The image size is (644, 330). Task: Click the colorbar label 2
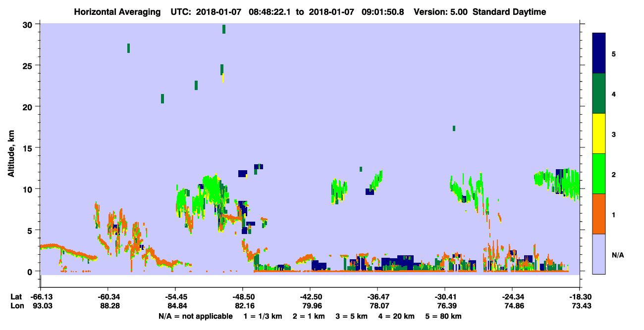pos(614,174)
